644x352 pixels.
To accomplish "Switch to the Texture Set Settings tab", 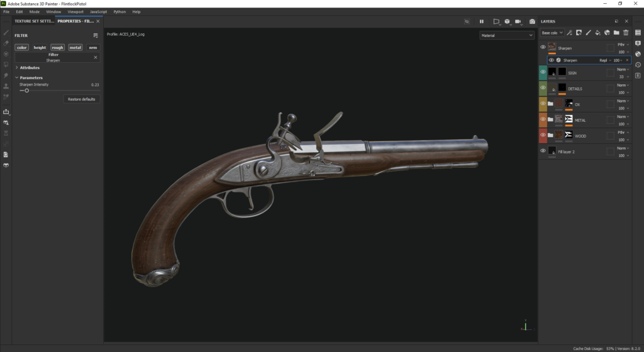I will pyautogui.click(x=34, y=21).
